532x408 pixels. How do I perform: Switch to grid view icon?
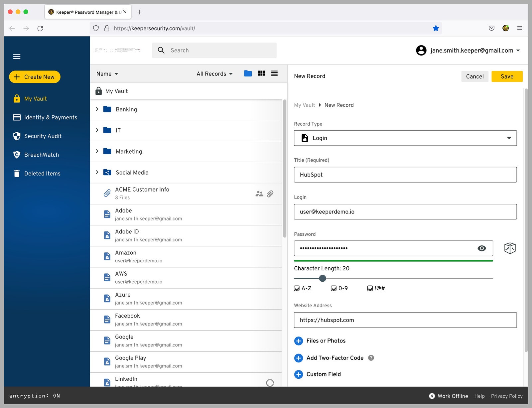click(261, 73)
